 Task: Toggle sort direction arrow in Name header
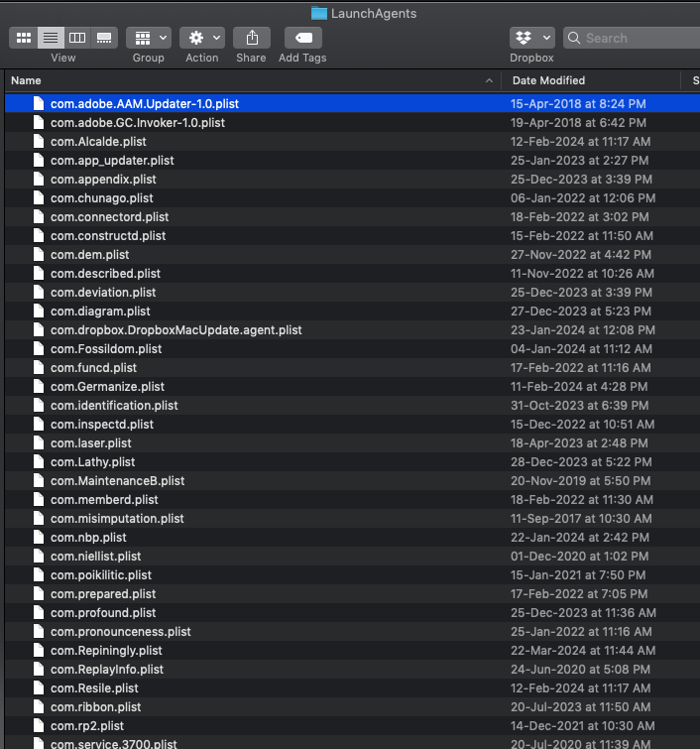coord(489,80)
